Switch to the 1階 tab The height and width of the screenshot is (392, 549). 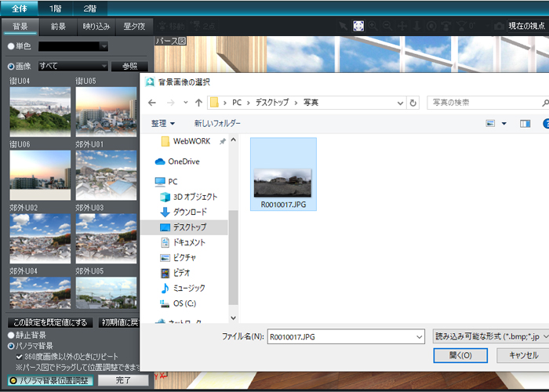tap(56, 8)
